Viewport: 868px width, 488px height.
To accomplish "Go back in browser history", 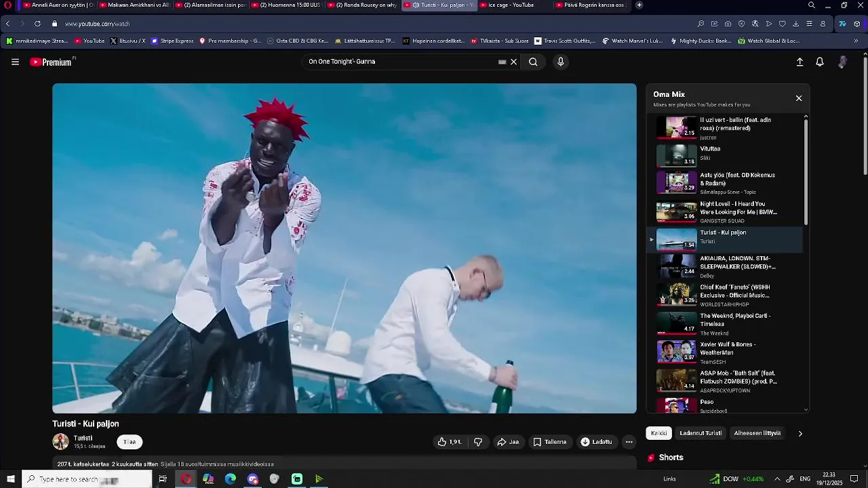I will click(8, 24).
